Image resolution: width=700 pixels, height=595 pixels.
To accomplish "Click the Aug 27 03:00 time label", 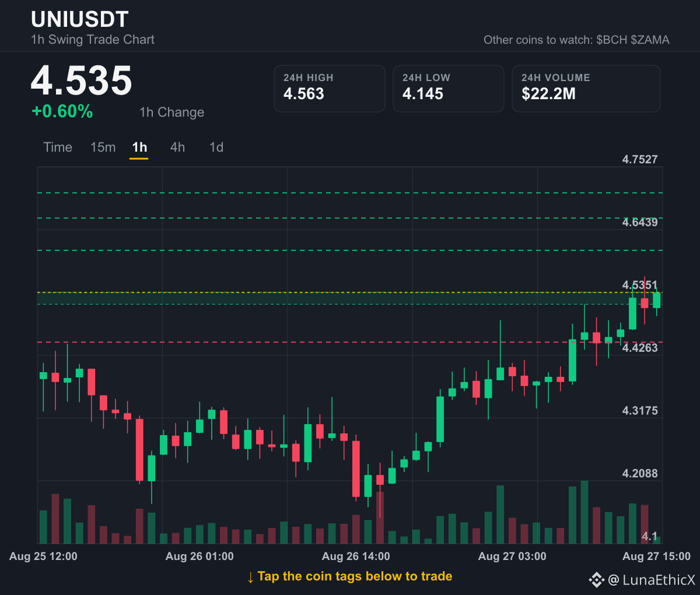I will click(x=512, y=556).
